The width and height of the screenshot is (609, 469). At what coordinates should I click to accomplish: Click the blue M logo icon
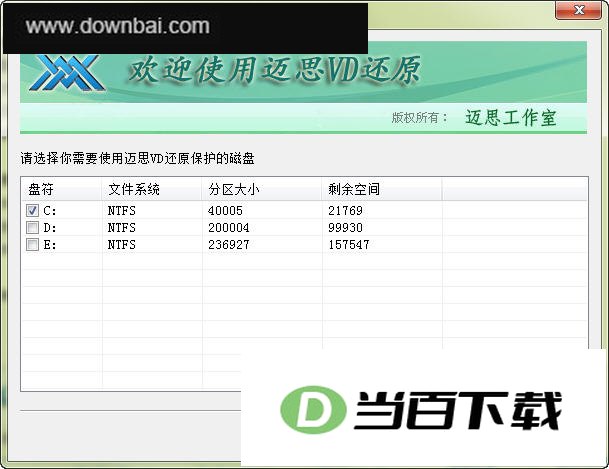[x=67, y=73]
